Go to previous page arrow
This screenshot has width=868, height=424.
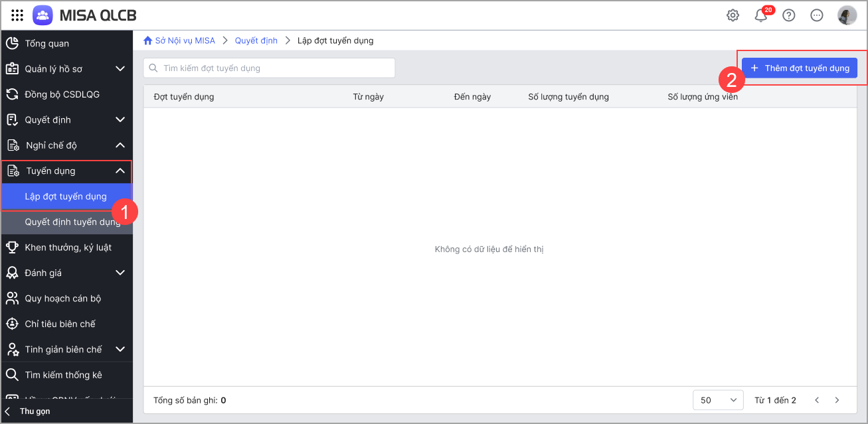[x=817, y=400]
